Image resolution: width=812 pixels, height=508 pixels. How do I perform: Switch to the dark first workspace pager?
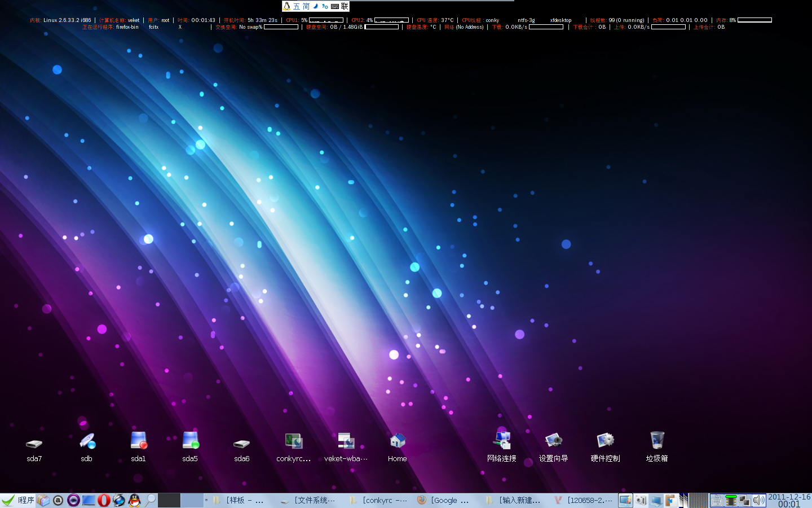tap(169, 500)
